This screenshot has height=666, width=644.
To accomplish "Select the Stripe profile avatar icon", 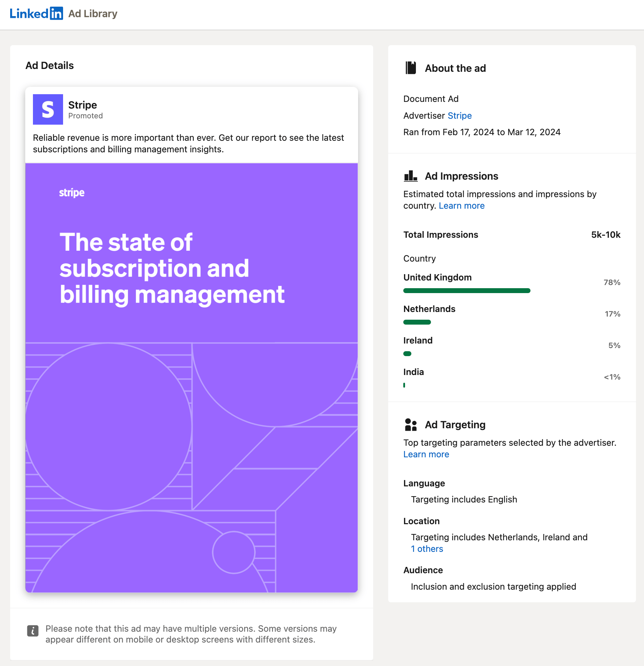I will (48, 109).
